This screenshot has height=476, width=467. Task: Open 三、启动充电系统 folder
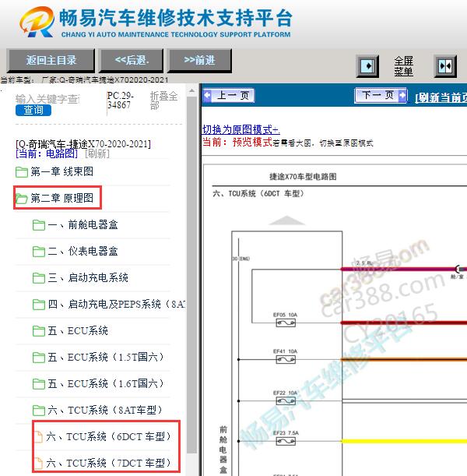click(88, 277)
